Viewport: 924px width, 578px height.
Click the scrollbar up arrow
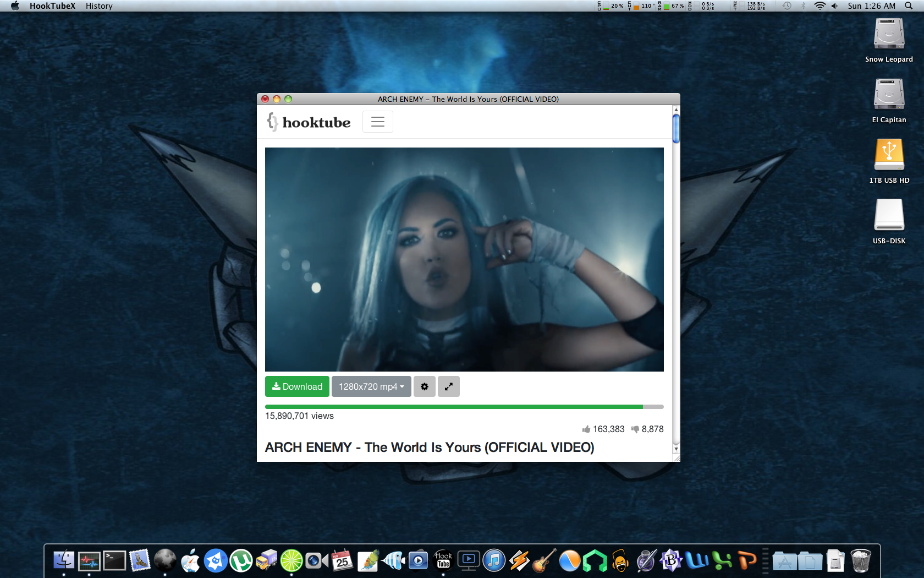point(676,110)
